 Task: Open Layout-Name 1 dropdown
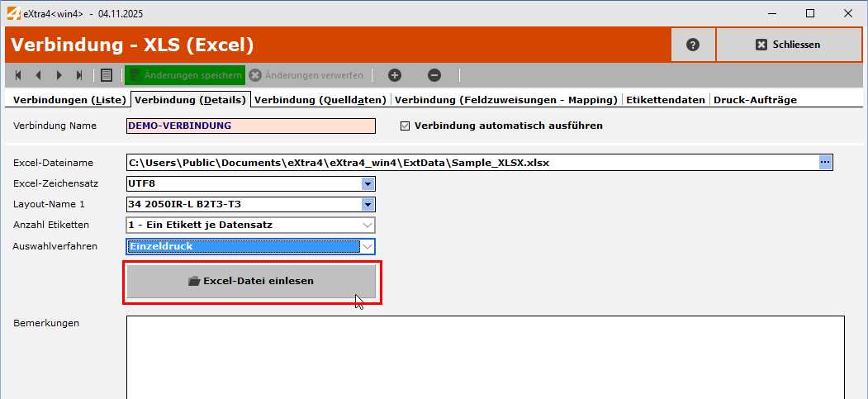coord(368,204)
